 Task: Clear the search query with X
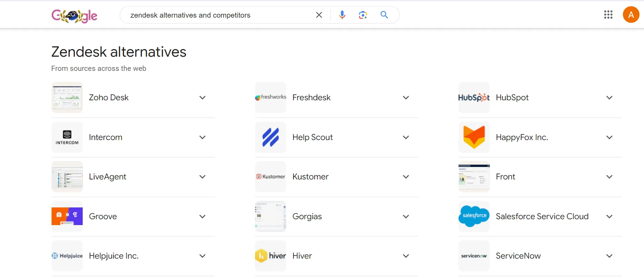point(319,15)
